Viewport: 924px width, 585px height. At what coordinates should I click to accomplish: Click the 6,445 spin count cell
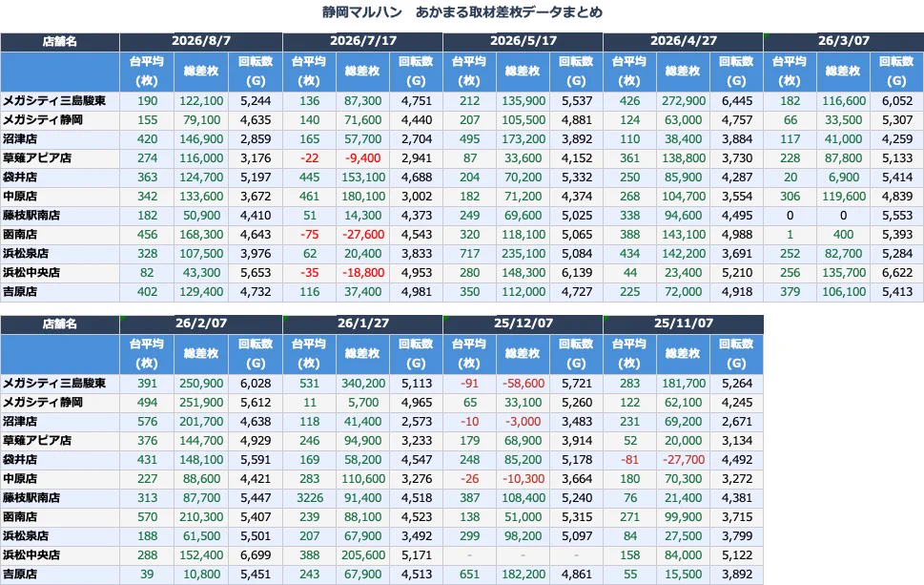(x=736, y=101)
